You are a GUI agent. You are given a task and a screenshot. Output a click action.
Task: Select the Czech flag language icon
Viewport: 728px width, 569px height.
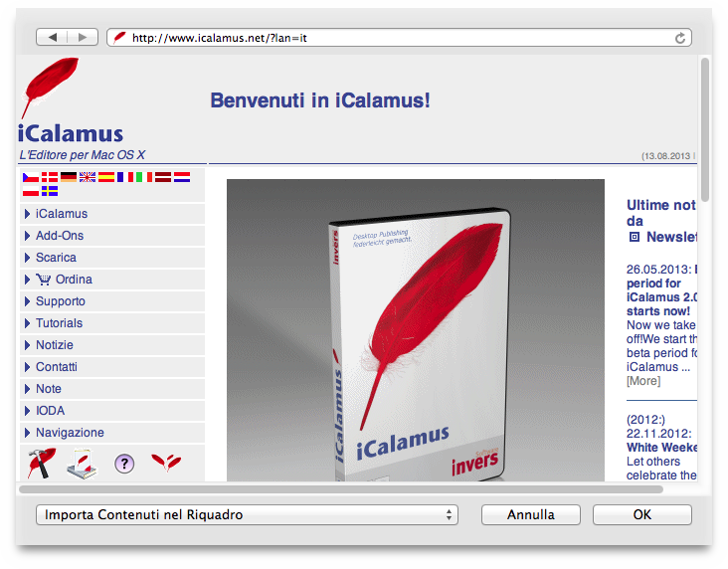coord(31,177)
